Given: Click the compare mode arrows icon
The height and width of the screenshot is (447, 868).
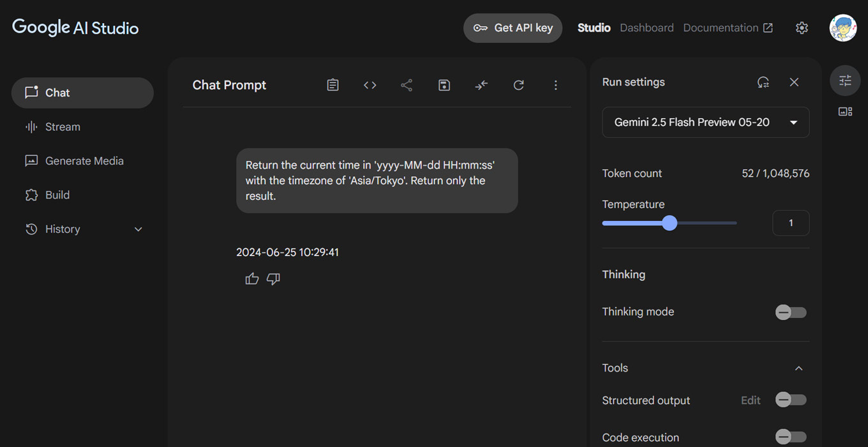Looking at the screenshot, I should point(481,85).
